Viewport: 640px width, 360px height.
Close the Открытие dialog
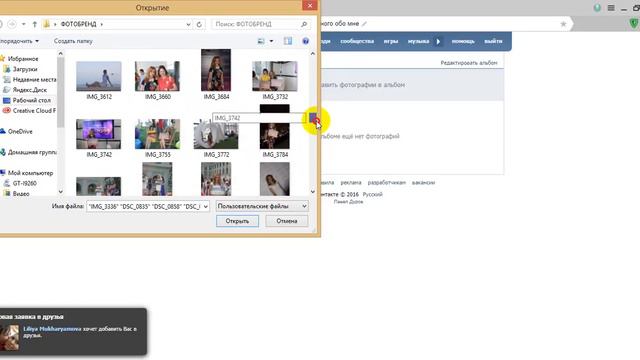pyautogui.click(x=310, y=5)
